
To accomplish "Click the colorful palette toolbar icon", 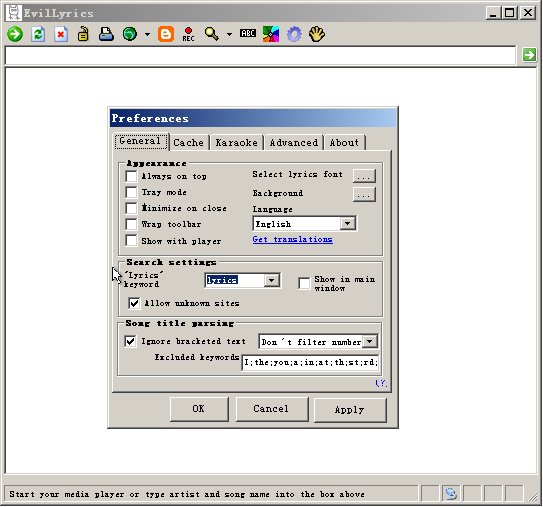I will [271, 34].
